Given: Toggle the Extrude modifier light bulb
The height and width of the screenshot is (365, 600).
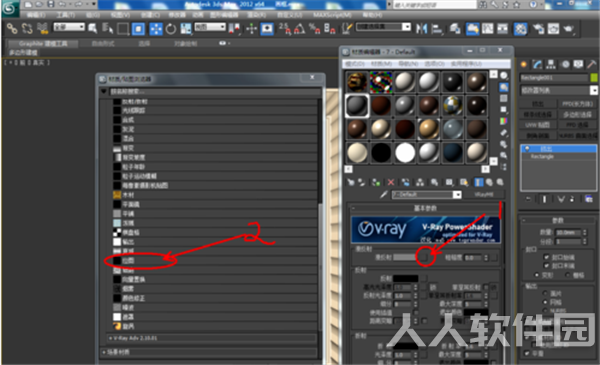Looking at the screenshot, I should (527, 148).
